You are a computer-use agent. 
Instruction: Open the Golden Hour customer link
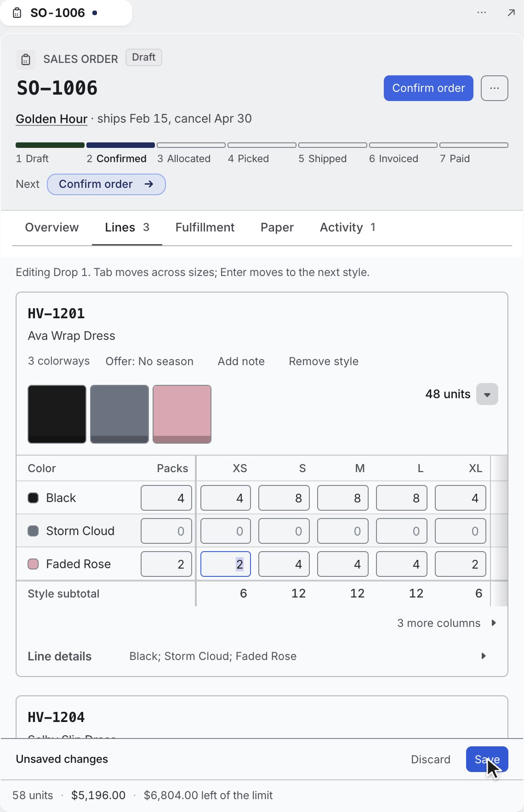click(x=51, y=119)
